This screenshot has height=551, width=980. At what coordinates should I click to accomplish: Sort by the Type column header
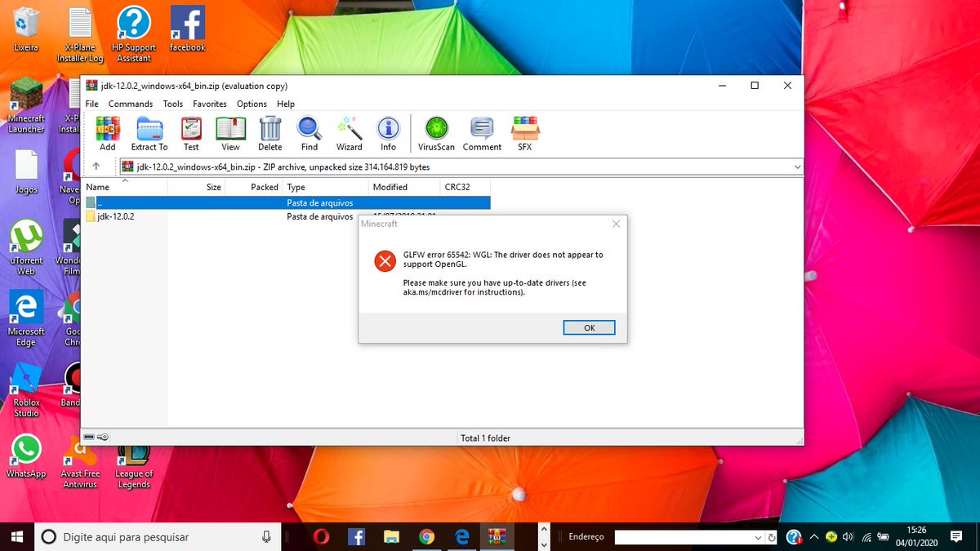[326, 187]
